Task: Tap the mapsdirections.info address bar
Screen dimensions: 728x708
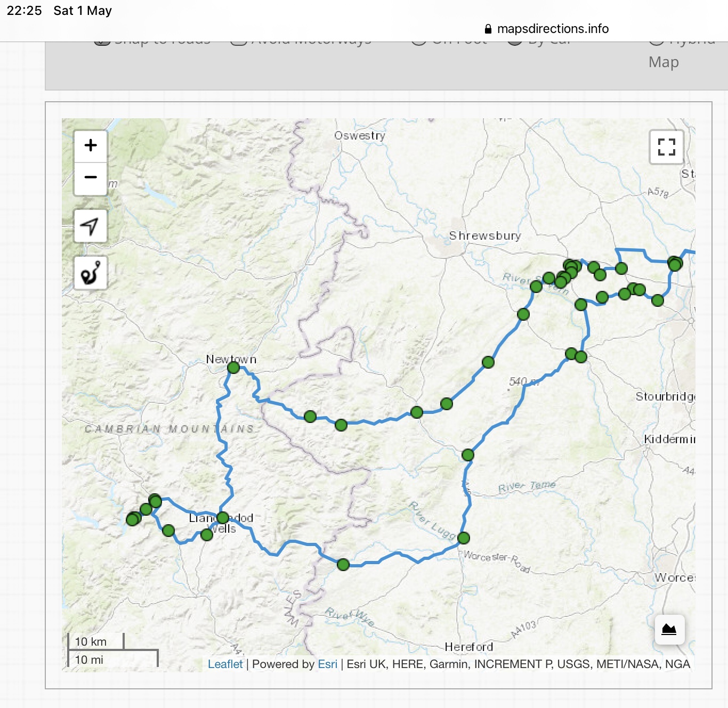Action: pos(552,29)
